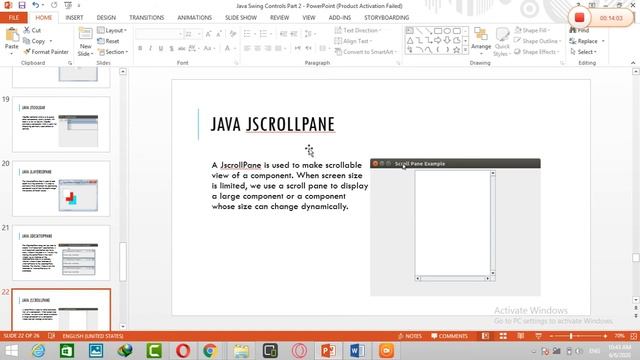Switch to the TRANSITIONS tab
640x360 pixels.
pos(147,18)
